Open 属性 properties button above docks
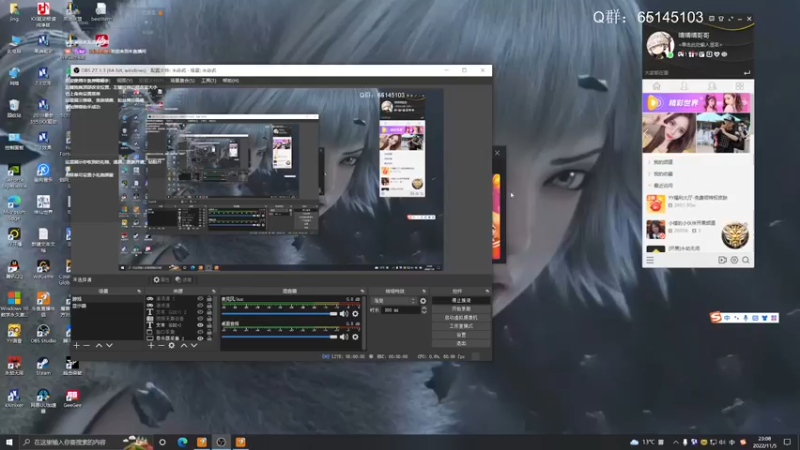The width and height of the screenshot is (800, 450). [x=161, y=280]
